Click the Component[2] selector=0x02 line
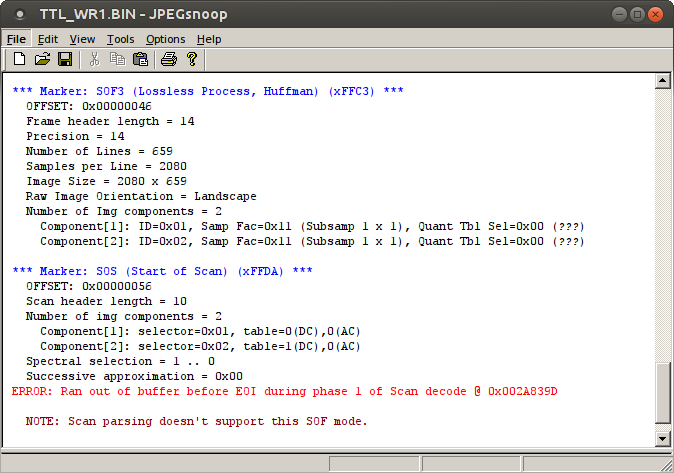Screen dimensions: 674x473 [x=200, y=347]
